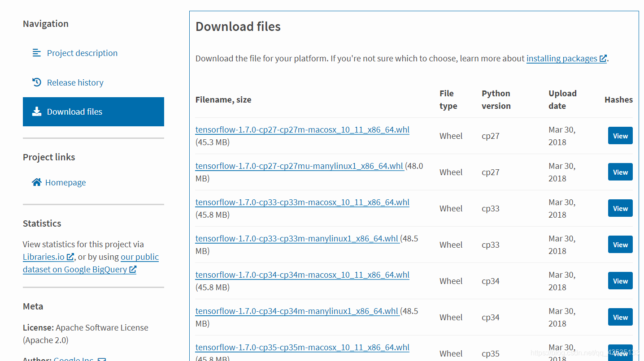Click the Download files page heading

click(238, 26)
